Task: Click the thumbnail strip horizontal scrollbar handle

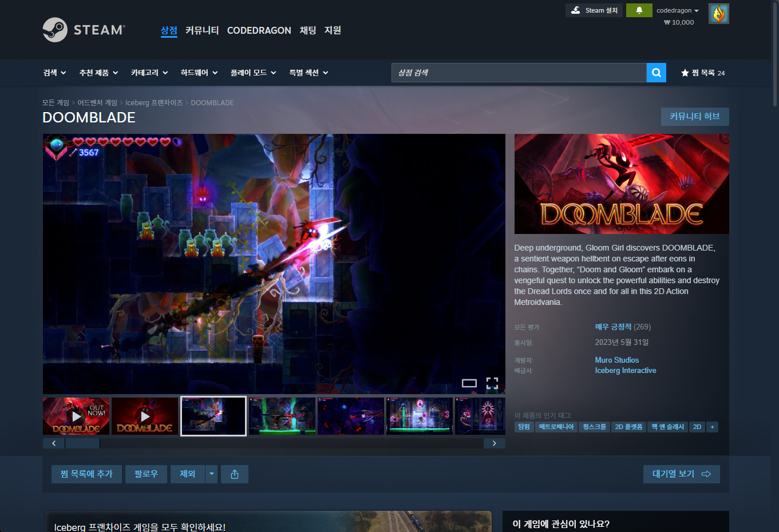Action: tap(82, 443)
